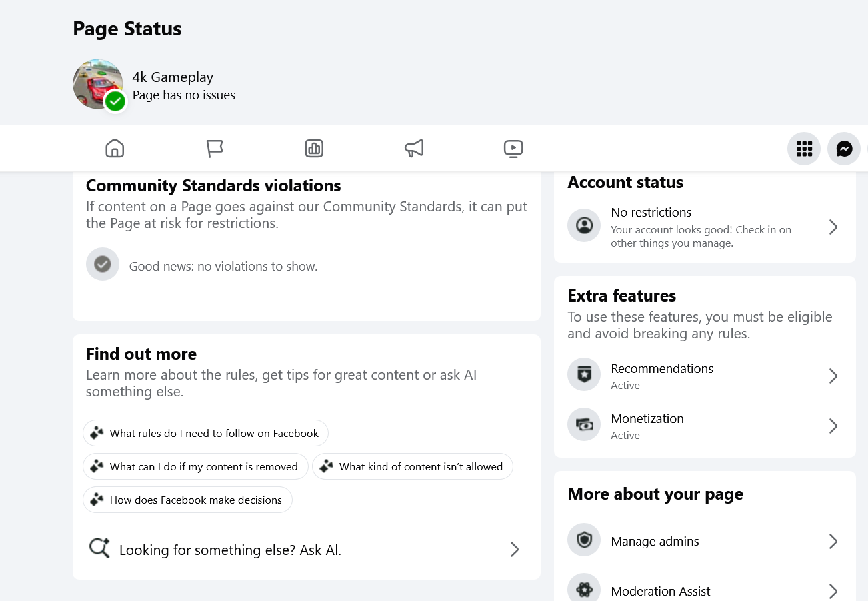Open the nine-dot menu grid icon
This screenshot has height=601, width=868.
(x=804, y=149)
